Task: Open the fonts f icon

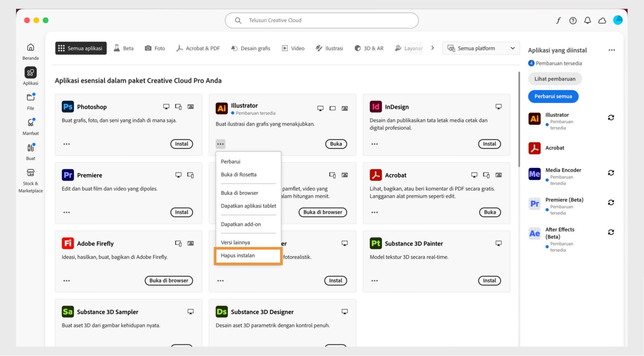Action: 558,20
